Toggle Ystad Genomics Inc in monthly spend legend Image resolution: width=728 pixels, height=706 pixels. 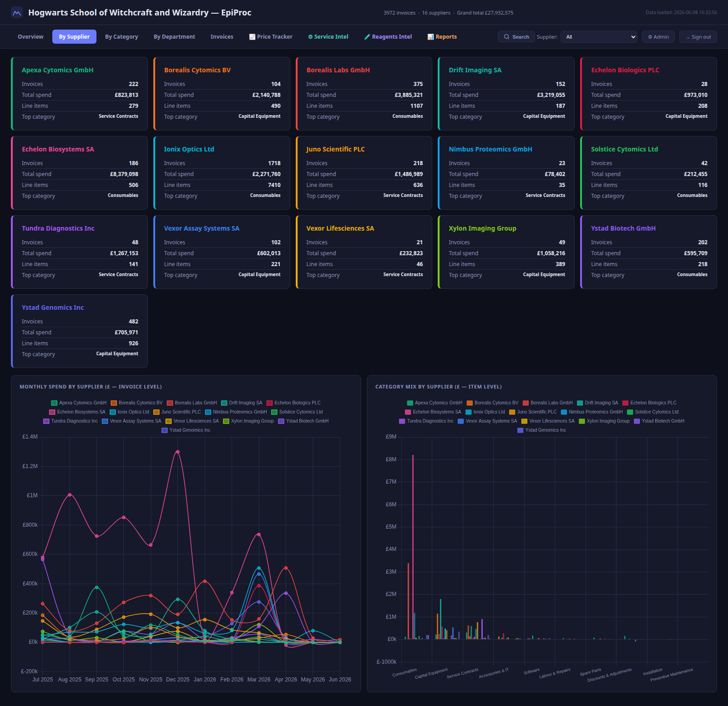click(186, 430)
